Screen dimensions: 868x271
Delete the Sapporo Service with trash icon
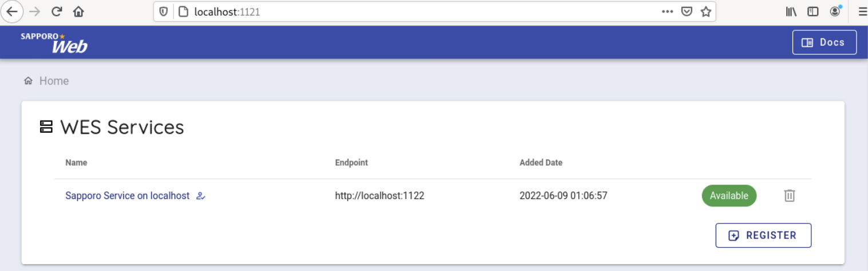(790, 196)
